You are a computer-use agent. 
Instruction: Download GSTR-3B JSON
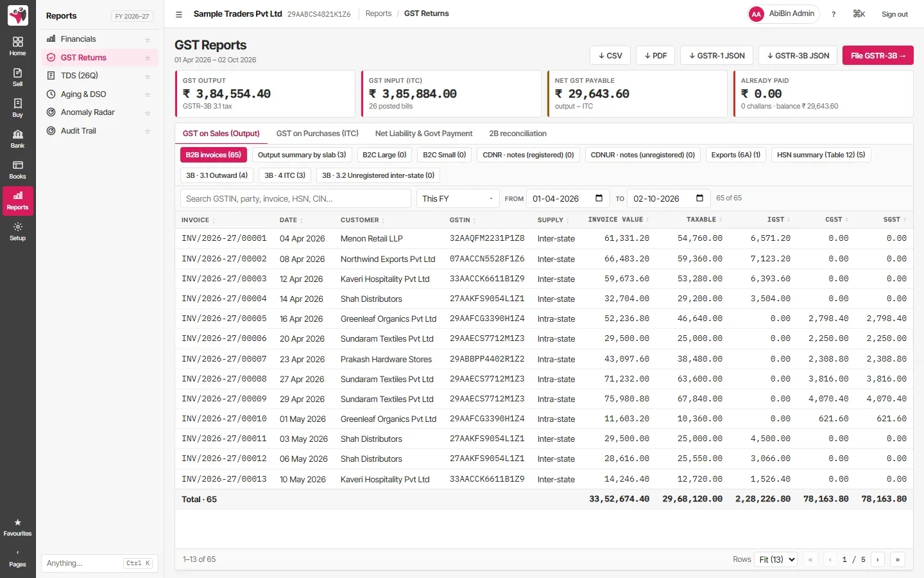coord(798,55)
